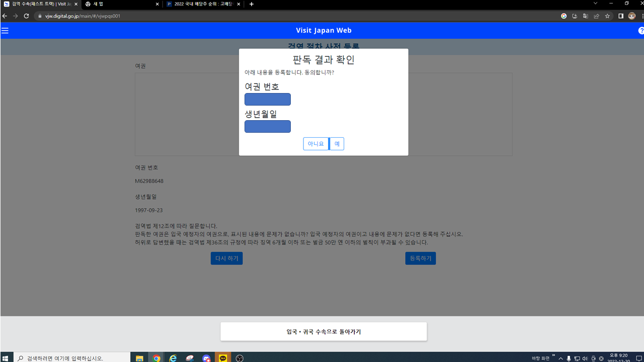Click the 등록하기 button
This screenshot has height=362, width=644.
pos(421,258)
